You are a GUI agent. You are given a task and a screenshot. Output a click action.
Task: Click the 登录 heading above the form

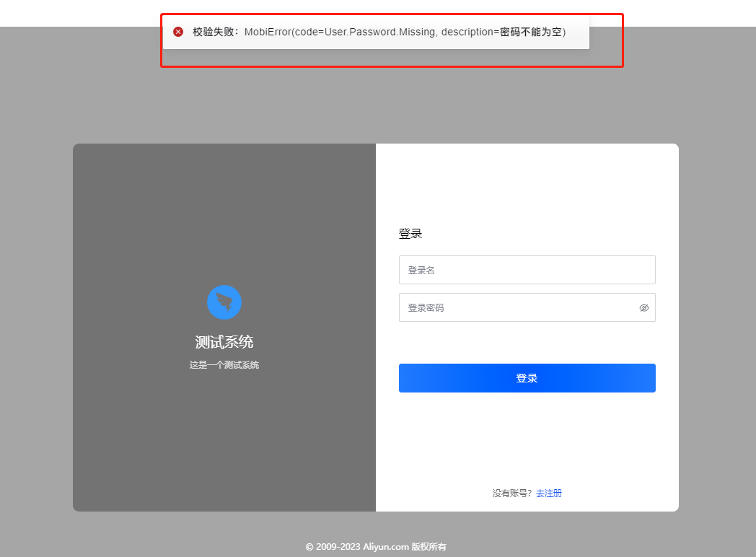click(x=410, y=234)
